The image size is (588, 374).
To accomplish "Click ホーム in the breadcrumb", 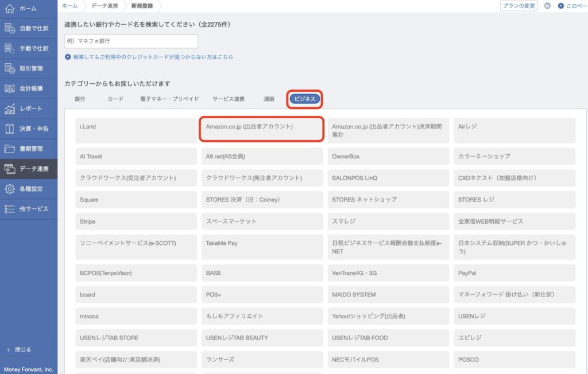I will coord(69,6).
